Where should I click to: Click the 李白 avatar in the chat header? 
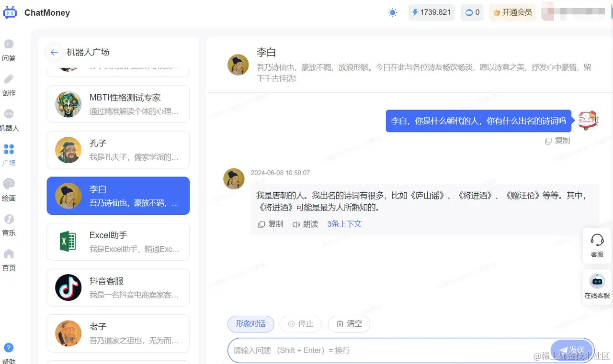[x=238, y=65]
